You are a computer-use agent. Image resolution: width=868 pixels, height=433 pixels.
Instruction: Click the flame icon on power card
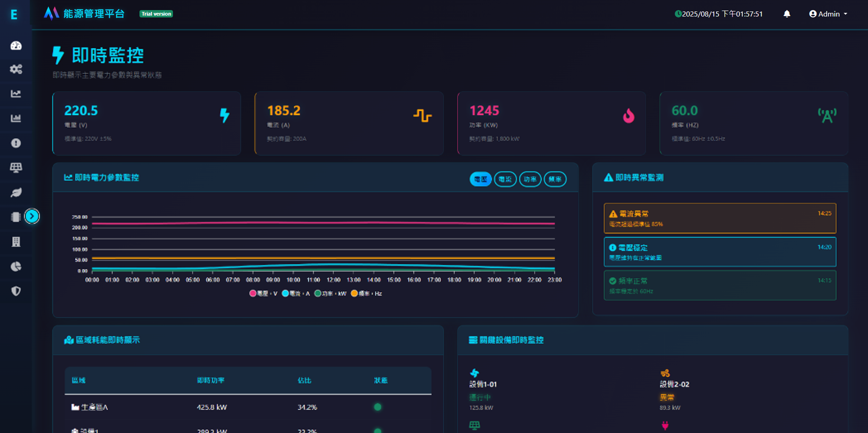tap(628, 116)
